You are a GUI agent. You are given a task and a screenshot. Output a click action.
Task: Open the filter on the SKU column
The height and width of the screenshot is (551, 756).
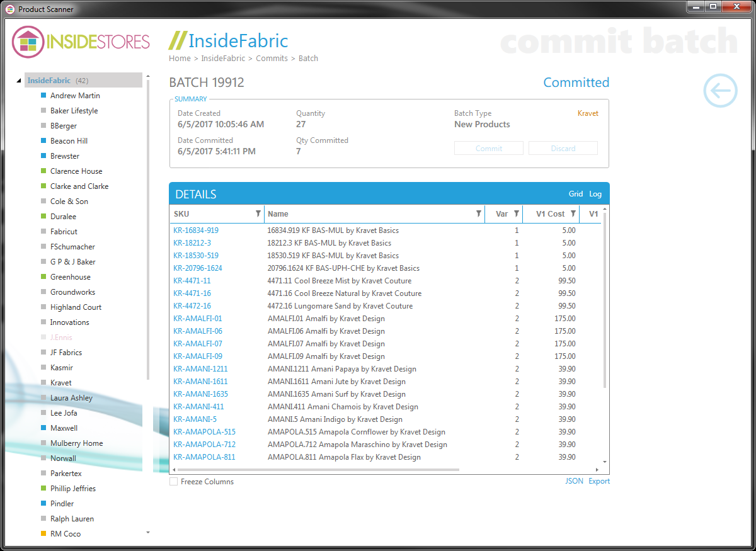click(x=258, y=214)
